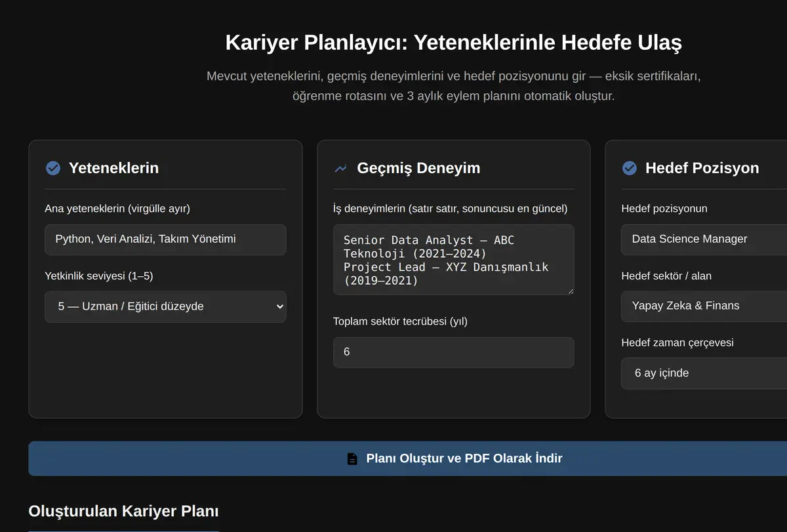The width and height of the screenshot is (787, 532).
Task: Open the Hedef zaman çerçevesi dropdown
Action: coord(704,373)
